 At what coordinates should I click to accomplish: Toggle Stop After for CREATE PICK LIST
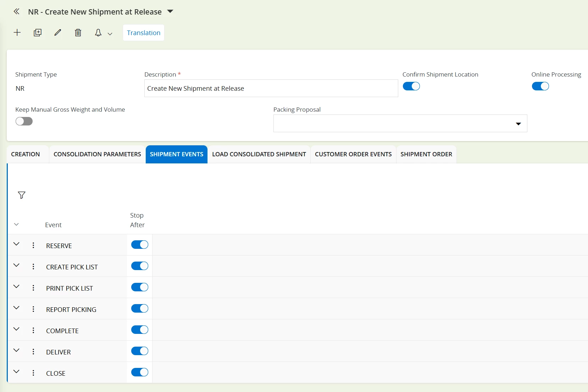(140, 266)
